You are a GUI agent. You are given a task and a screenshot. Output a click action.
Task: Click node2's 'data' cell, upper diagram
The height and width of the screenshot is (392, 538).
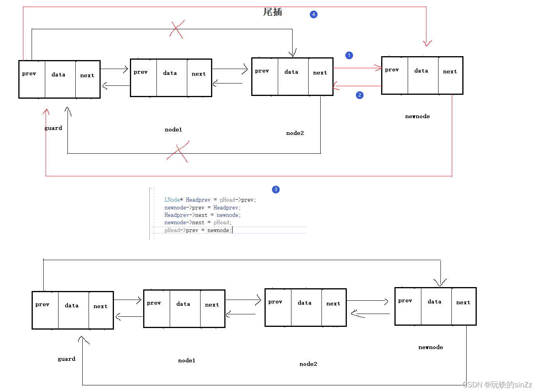[x=293, y=76]
